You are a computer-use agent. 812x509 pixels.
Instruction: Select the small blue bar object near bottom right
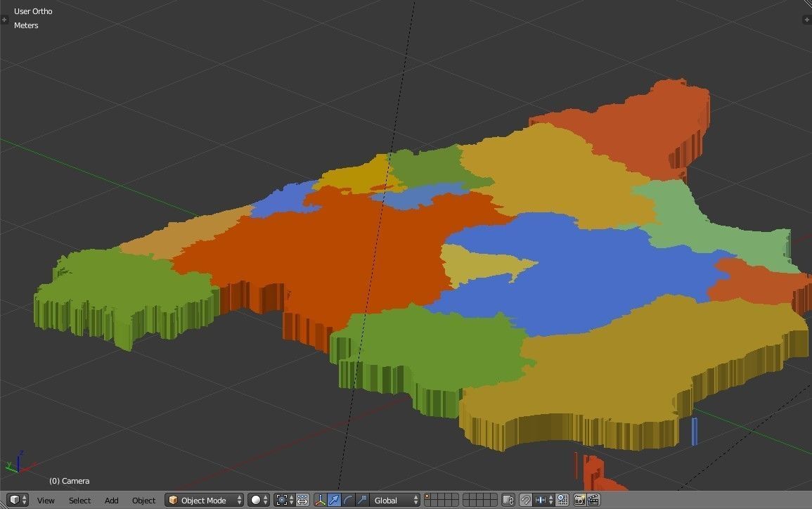coord(695,432)
